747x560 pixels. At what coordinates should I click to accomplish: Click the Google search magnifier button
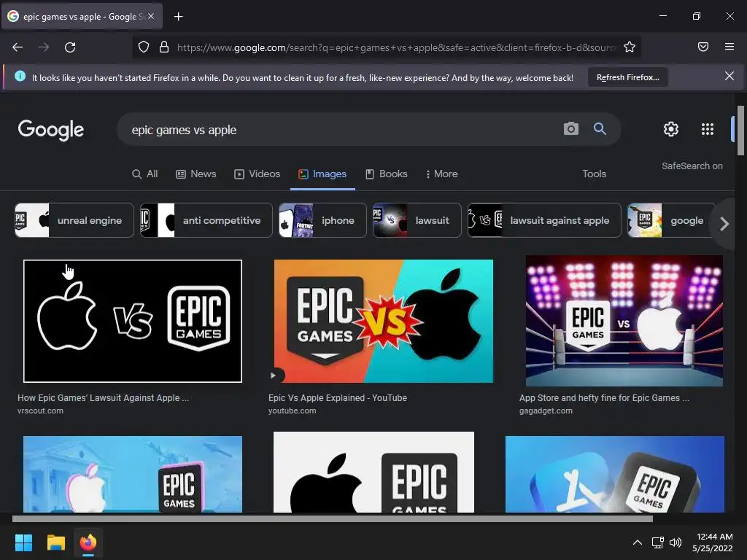(x=600, y=128)
